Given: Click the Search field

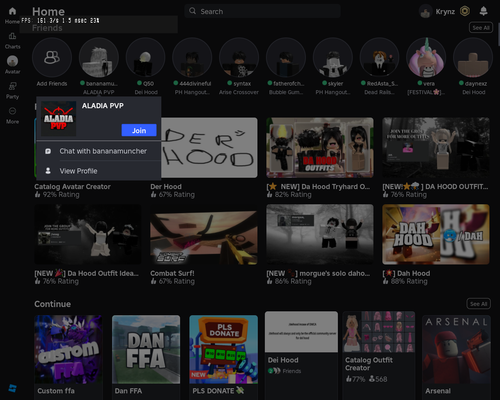Looking at the screenshot, I should coord(262,11).
